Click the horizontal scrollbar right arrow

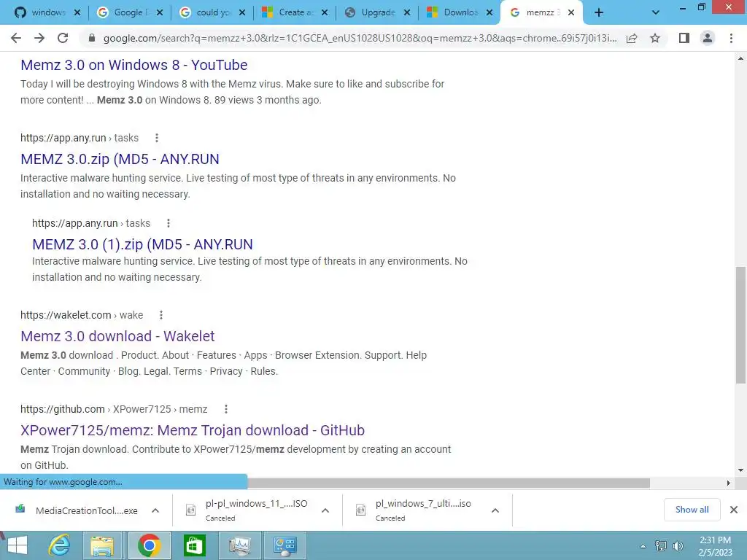(x=728, y=483)
